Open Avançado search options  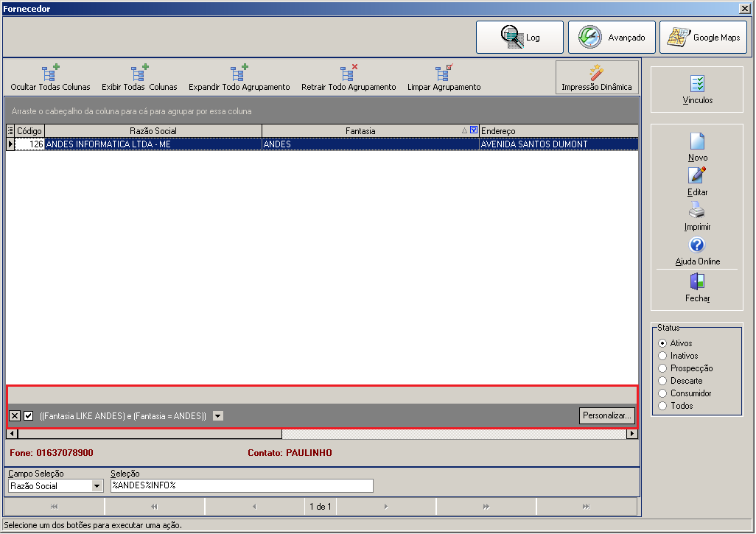pyautogui.click(x=612, y=37)
